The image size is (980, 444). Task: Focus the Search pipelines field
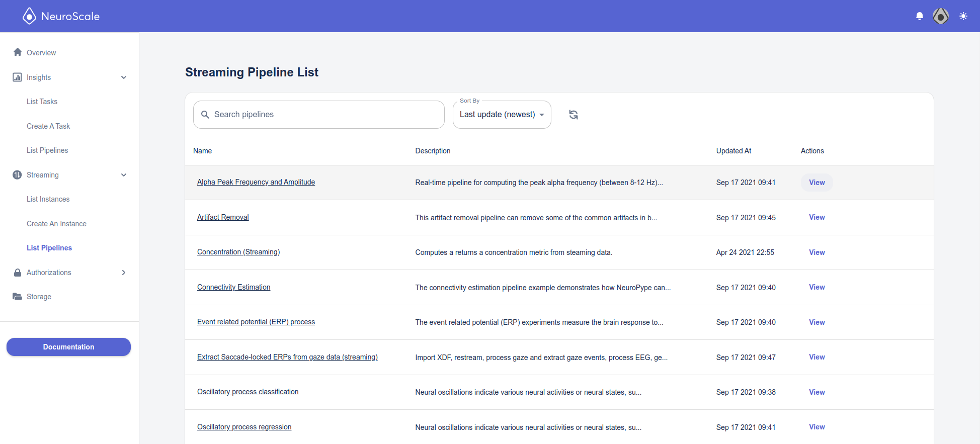tap(319, 115)
